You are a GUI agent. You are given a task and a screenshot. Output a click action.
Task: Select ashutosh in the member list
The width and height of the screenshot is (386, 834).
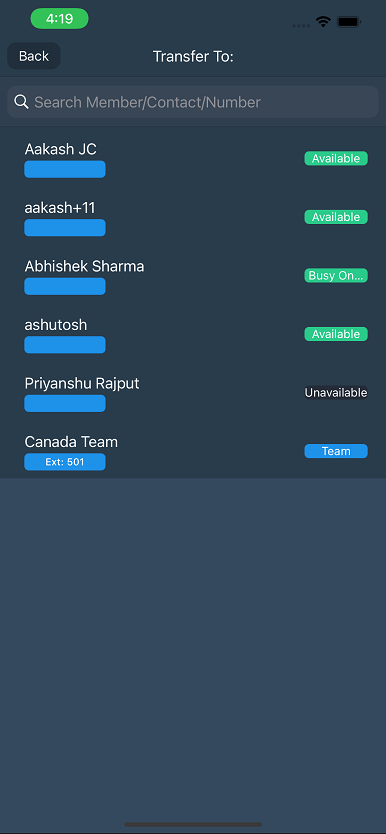point(193,334)
